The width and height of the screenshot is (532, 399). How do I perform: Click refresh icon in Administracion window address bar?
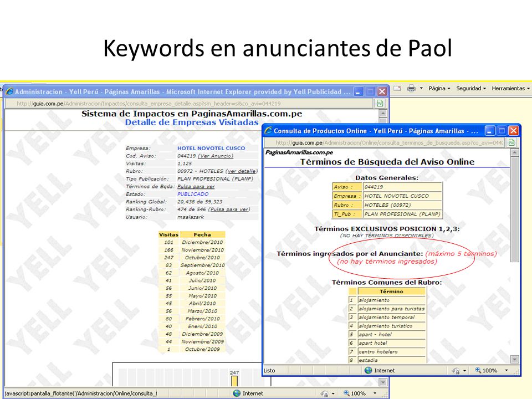380,103
